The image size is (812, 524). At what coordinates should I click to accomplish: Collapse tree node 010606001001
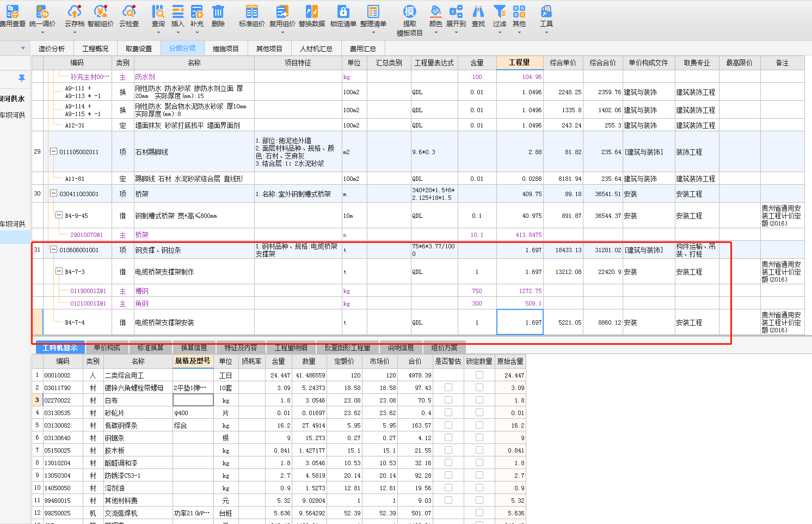pyautogui.click(x=53, y=249)
